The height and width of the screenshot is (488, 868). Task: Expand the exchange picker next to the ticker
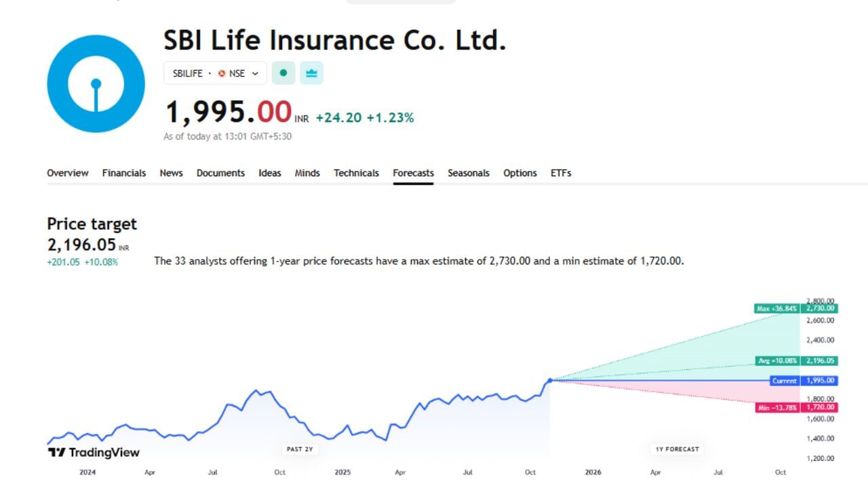click(x=256, y=73)
